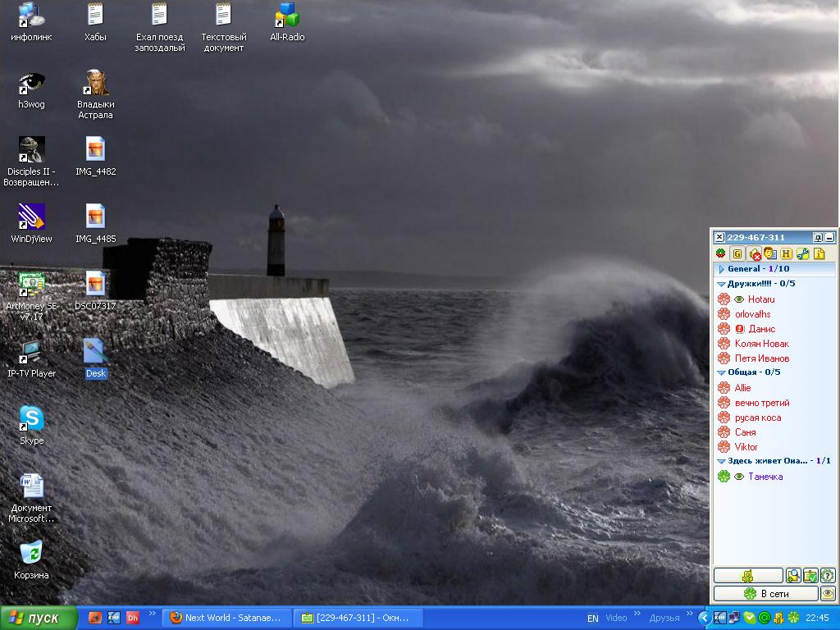Click the green check Skype tray icon
840x630 pixels.
point(750,619)
